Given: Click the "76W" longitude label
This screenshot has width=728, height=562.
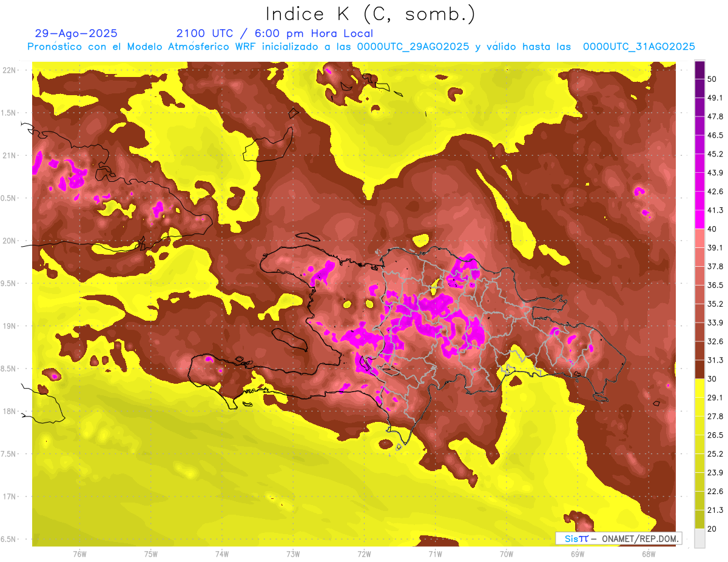Looking at the screenshot, I should [x=79, y=554].
